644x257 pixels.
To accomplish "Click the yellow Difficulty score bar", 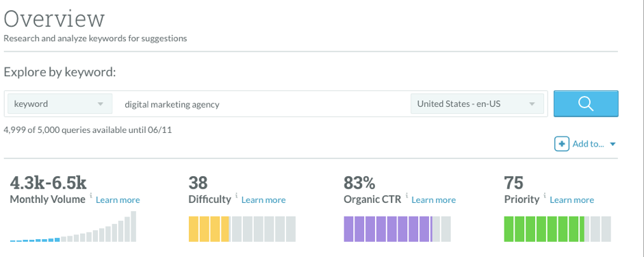I will tap(242, 229).
